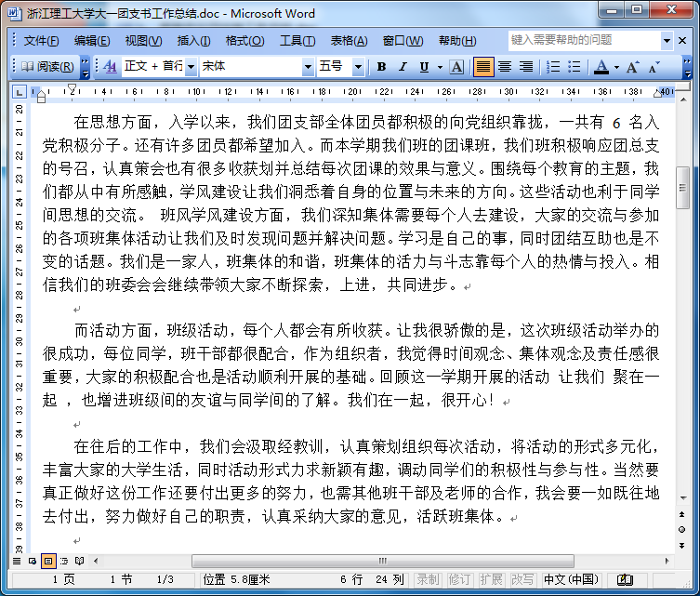
Task: Toggle 改写 overtype mode in status bar
Action: pyautogui.click(x=522, y=580)
